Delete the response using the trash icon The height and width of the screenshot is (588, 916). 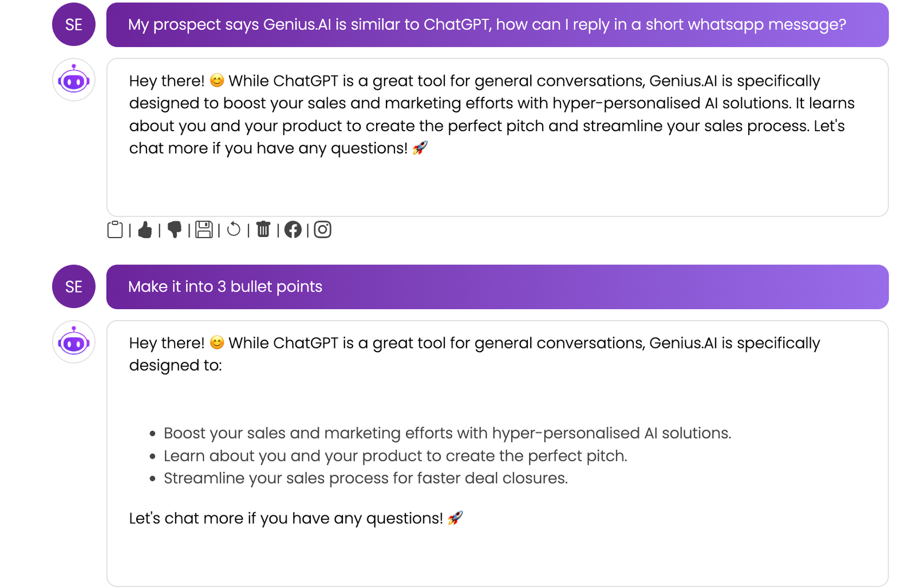[x=263, y=230]
